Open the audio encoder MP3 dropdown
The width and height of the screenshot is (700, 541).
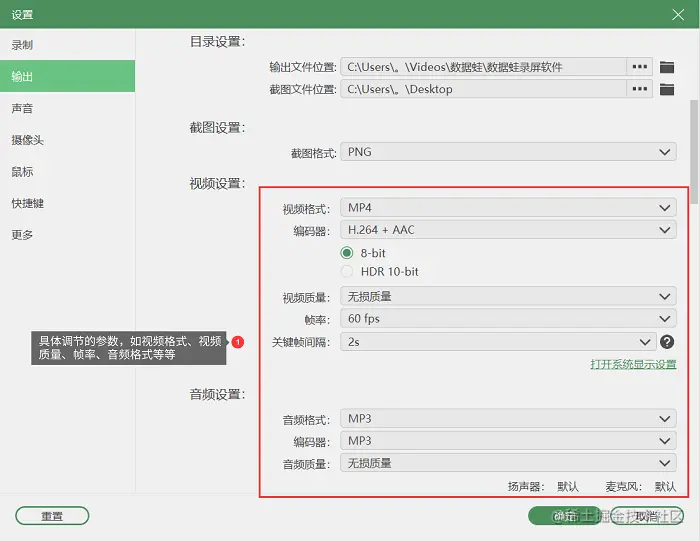point(508,441)
